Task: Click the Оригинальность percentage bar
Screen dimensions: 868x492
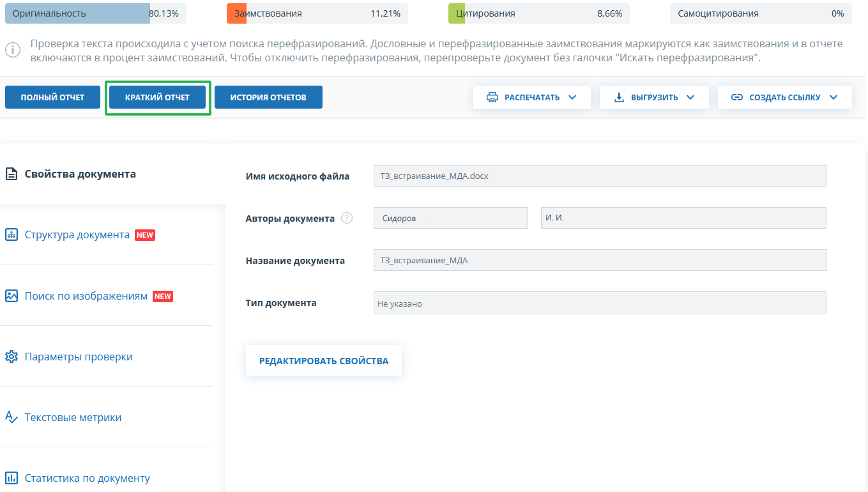Action: 96,13
